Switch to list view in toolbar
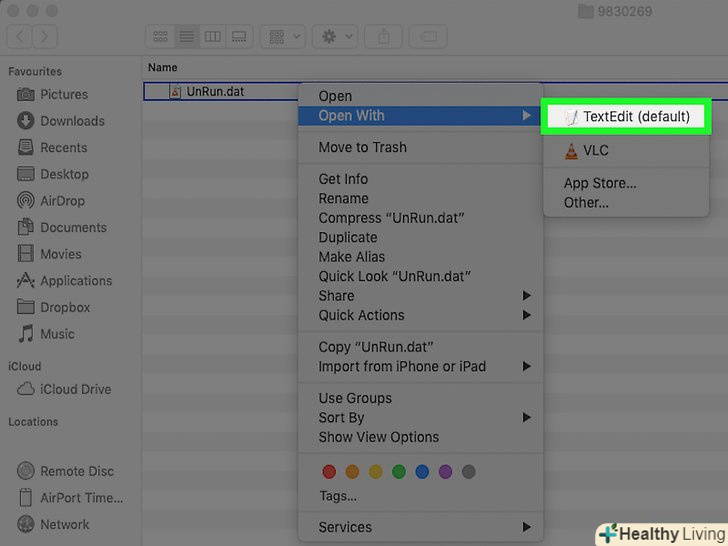The image size is (728, 546). coord(187,36)
